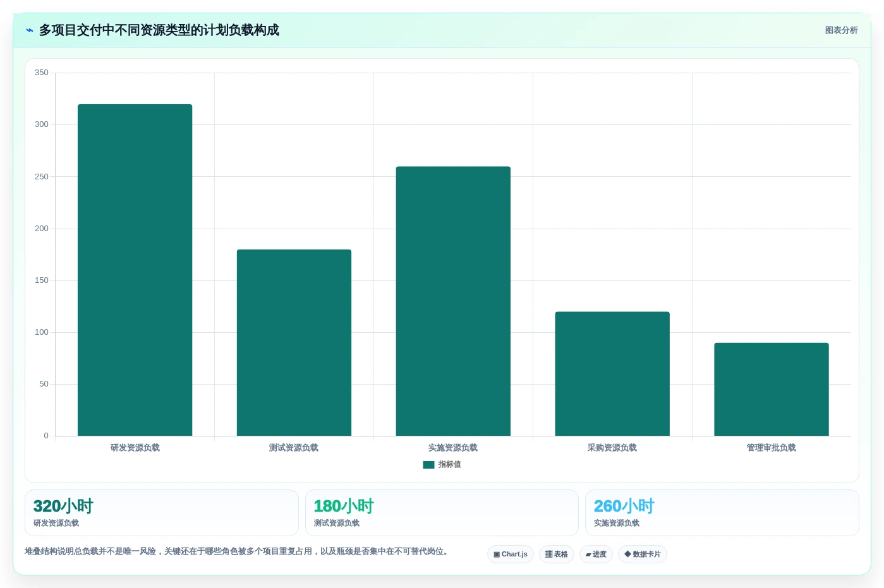Open the 180小时 测试资源负载 card
This screenshot has width=884, height=588.
tap(442, 513)
